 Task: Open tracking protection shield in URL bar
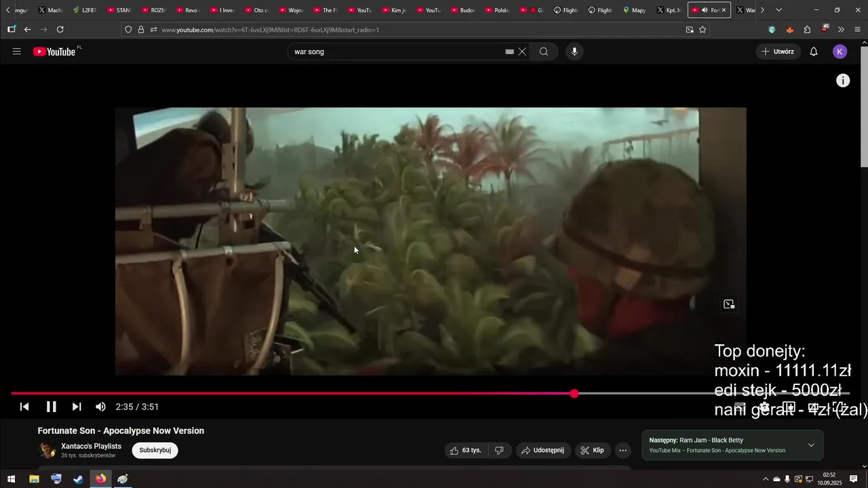pos(128,30)
